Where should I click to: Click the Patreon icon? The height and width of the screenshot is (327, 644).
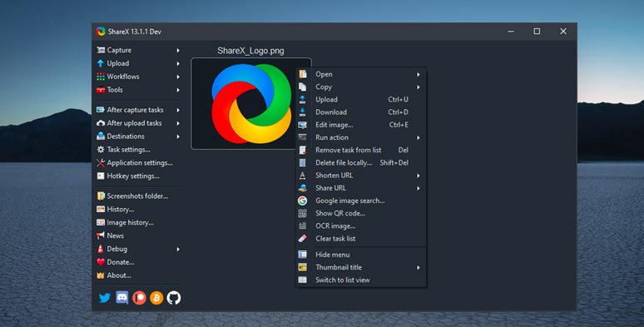click(x=139, y=298)
